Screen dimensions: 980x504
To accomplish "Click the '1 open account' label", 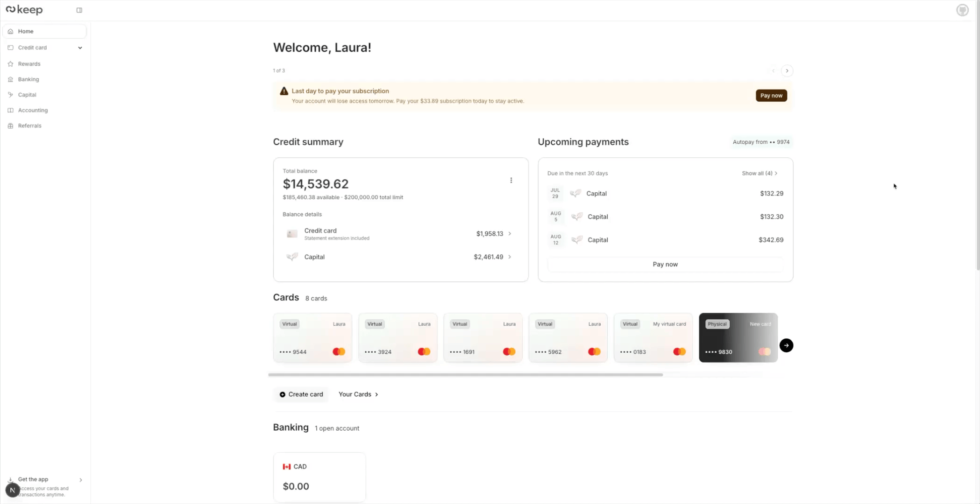I will (x=337, y=428).
